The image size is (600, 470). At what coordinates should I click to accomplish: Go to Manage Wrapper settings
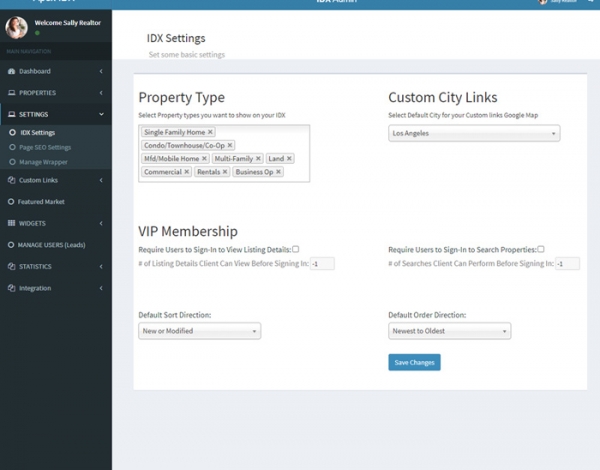pos(45,161)
